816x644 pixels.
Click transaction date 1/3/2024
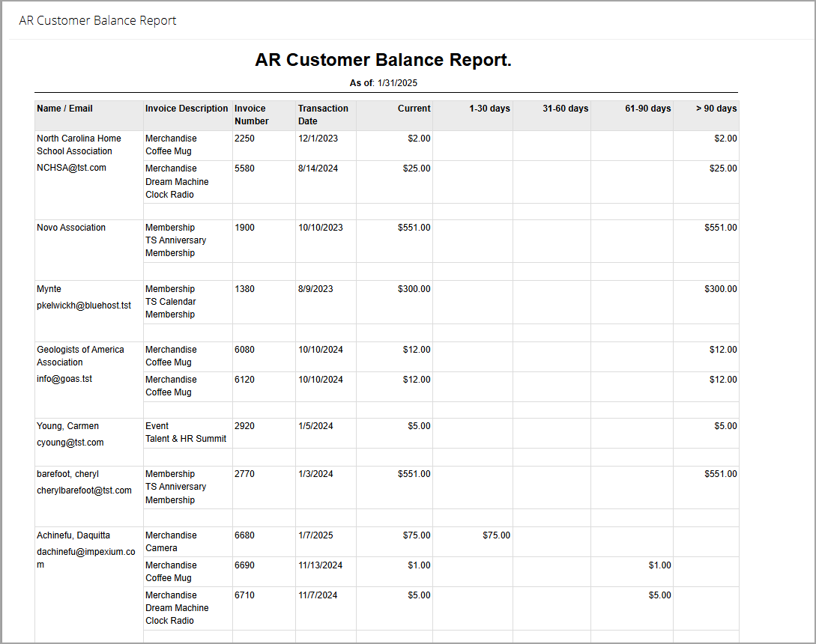click(x=315, y=474)
